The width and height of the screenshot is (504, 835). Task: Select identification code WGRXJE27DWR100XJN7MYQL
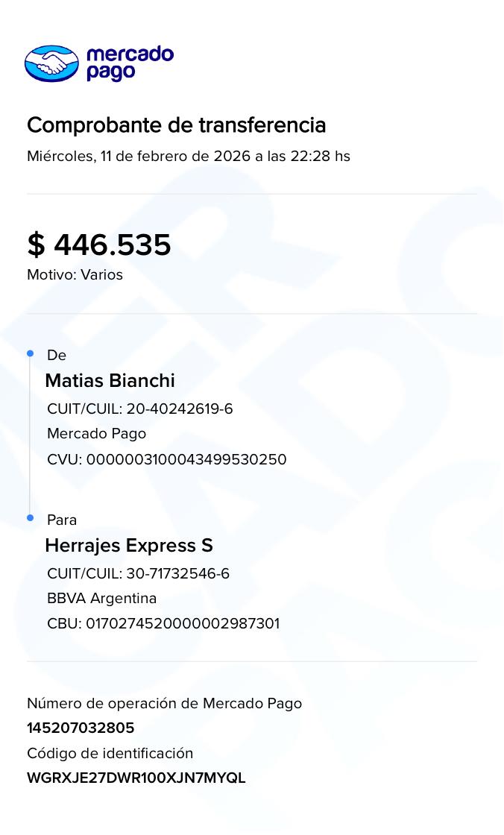coord(136,778)
